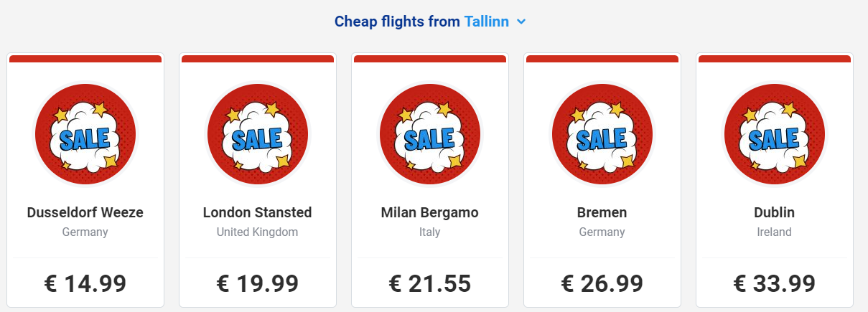This screenshot has height=312, width=868.
Task: Pick the € 21.55 fare to Milan
Action: [x=430, y=283]
